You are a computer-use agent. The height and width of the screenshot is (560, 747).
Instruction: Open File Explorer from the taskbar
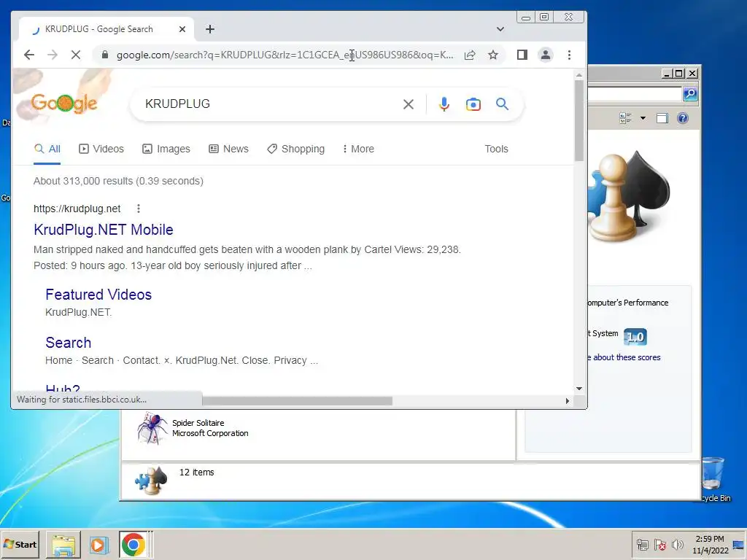click(x=63, y=545)
